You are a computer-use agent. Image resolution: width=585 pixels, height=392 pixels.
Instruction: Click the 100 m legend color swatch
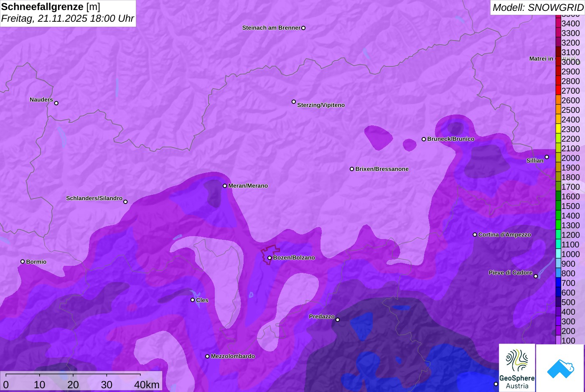click(558, 341)
